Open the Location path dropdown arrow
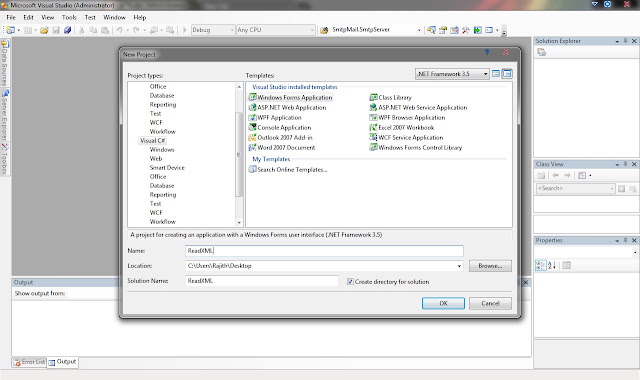 tap(459, 266)
